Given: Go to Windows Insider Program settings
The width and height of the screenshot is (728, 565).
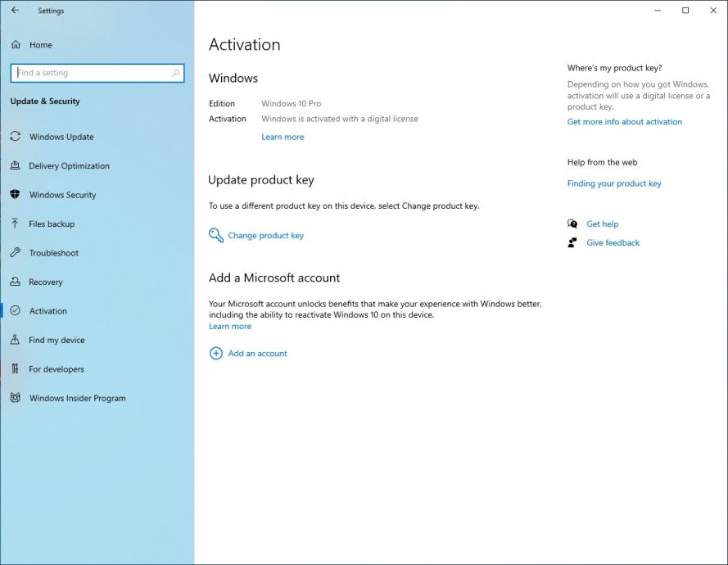Looking at the screenshot, I should (x=78, y=398).
